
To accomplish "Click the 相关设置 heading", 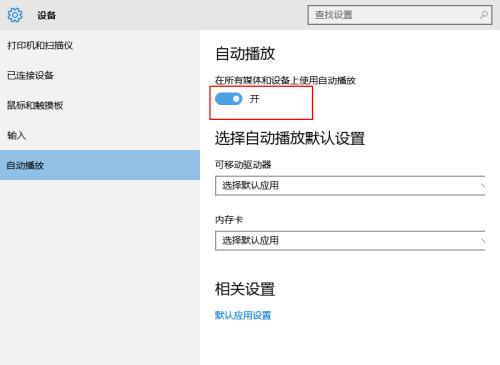I will click(245, 289).
